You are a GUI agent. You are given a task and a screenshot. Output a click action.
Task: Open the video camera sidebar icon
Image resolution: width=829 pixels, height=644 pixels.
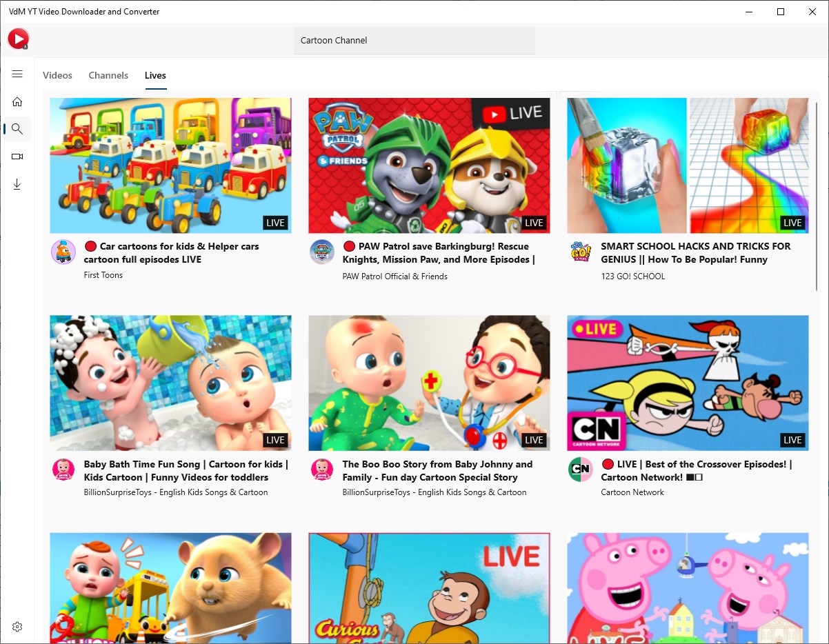[x=17, y=157]
